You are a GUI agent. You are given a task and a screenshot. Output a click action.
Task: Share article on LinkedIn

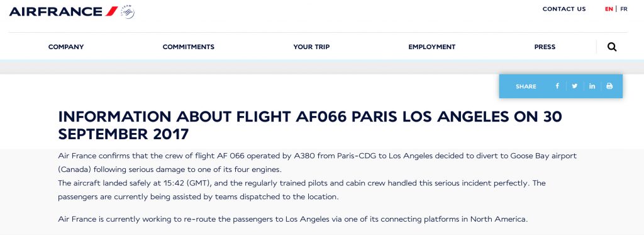pos(592,86)
